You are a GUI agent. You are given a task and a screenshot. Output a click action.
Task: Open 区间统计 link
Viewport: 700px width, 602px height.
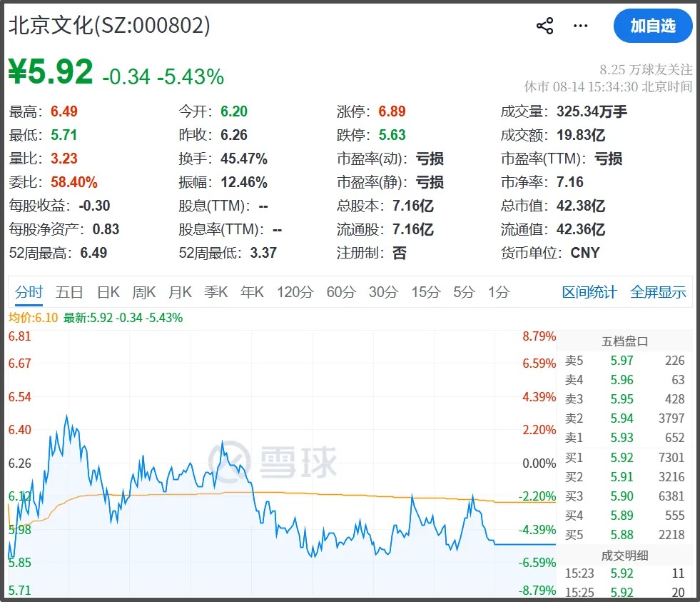[x=589, y=292]
